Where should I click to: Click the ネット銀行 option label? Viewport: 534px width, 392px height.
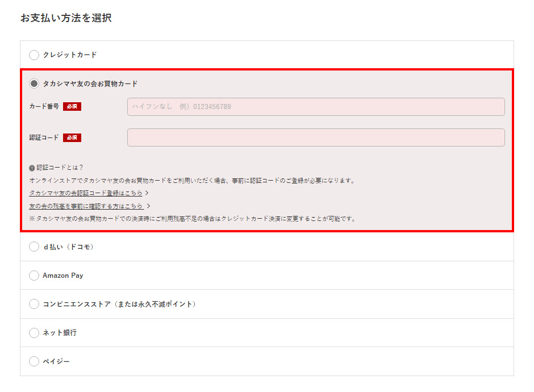(x=60, y=332)
